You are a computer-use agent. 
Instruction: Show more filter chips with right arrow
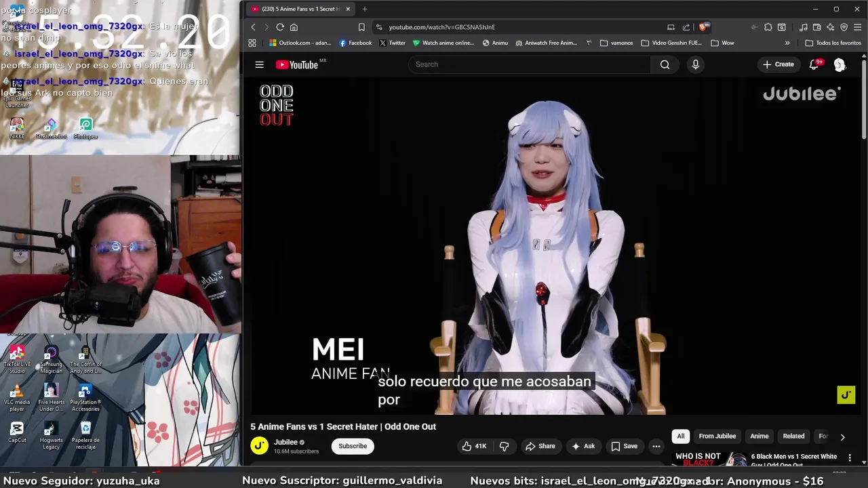coord(842,437)
